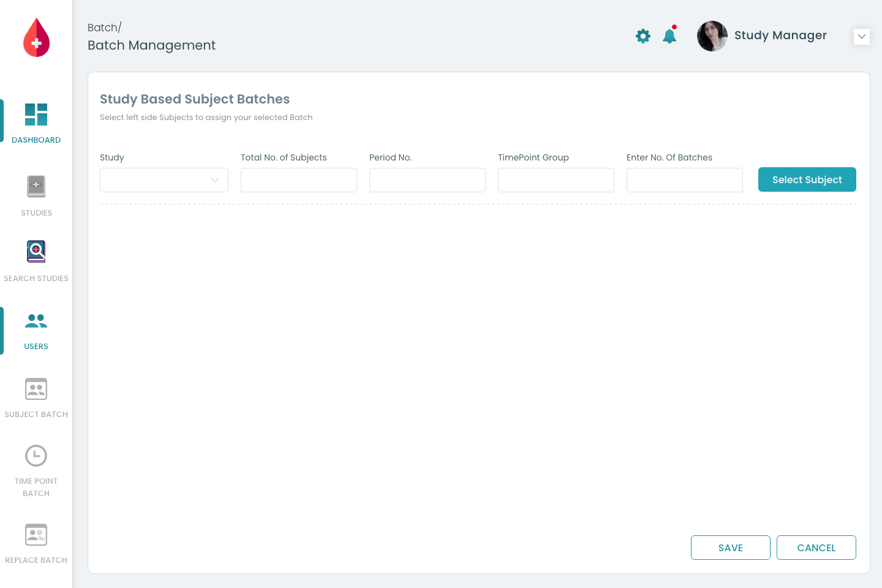
Task: Open the Subject Batch icon
Action: click(x=36, y=389)
